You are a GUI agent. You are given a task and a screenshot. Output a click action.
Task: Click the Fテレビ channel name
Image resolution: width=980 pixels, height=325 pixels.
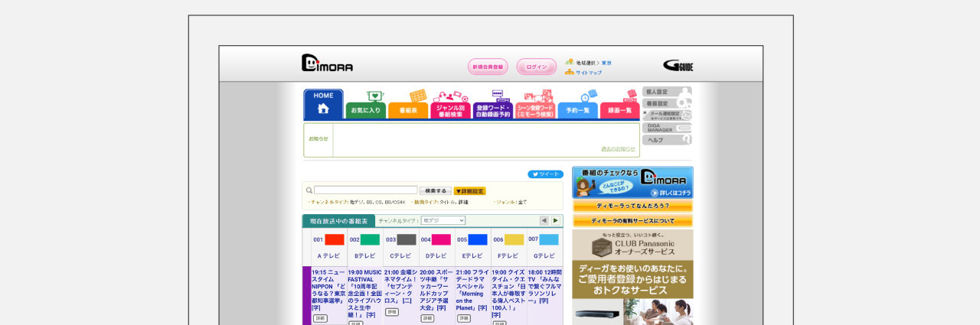(x=509, y=256)
